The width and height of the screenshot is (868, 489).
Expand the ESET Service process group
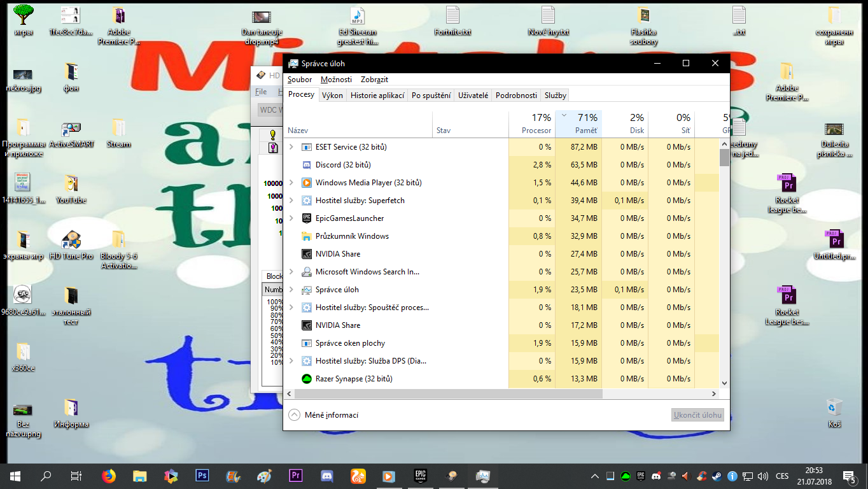(x=291, y=147)
